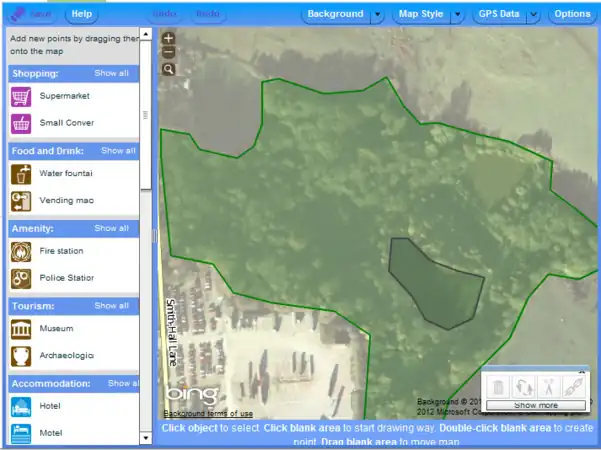Expand the Map Style dropdown arrow
The width and height of the screenshot is (601, 450).
click(x=456, y=15)
